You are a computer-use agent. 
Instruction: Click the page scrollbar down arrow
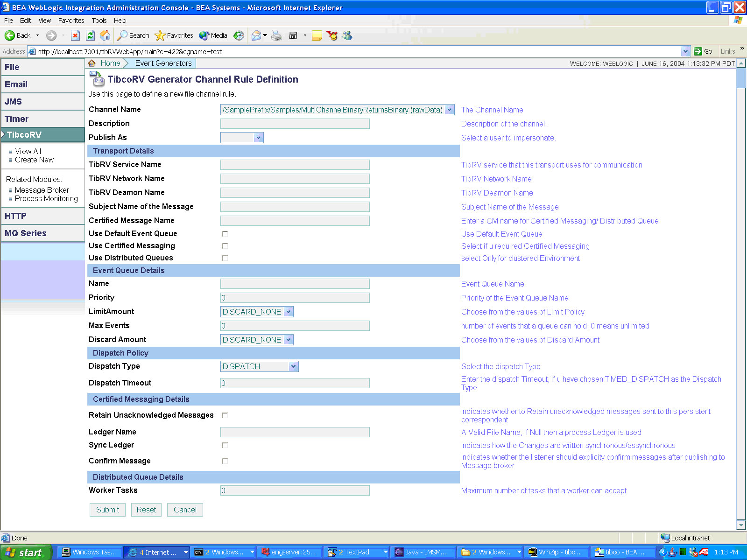point(741,525)
